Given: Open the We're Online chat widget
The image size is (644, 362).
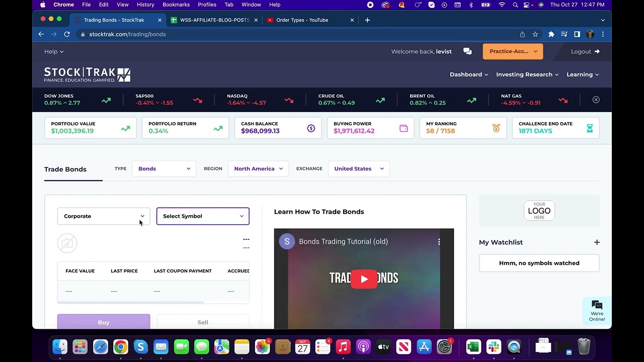Looking at the screenshot, I should click(x=597, y=311).
